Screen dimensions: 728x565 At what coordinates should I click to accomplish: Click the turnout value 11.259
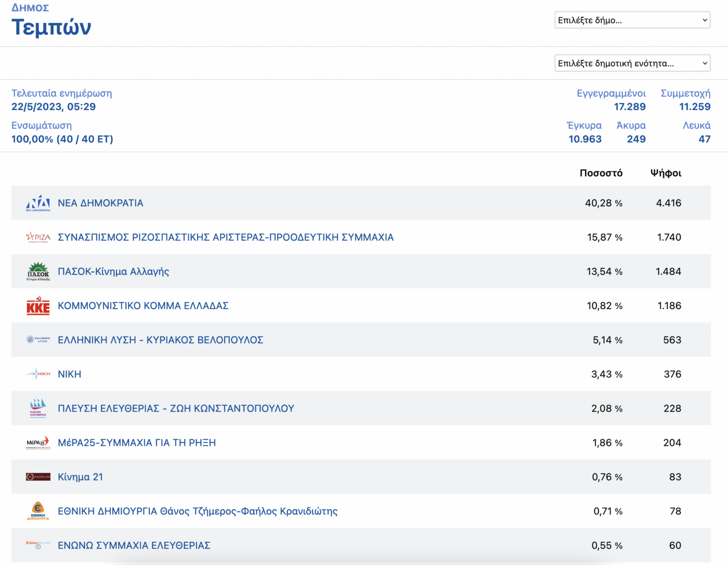(695, 107)
